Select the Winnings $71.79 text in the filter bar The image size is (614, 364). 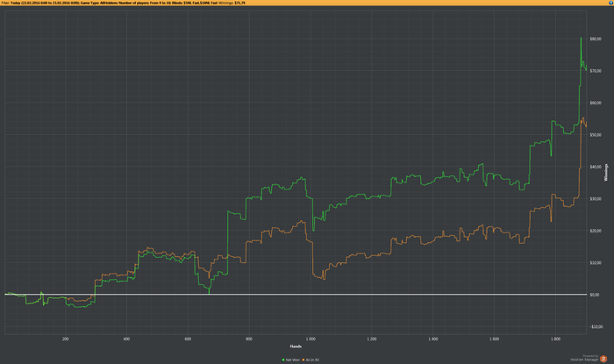point(232,3)
